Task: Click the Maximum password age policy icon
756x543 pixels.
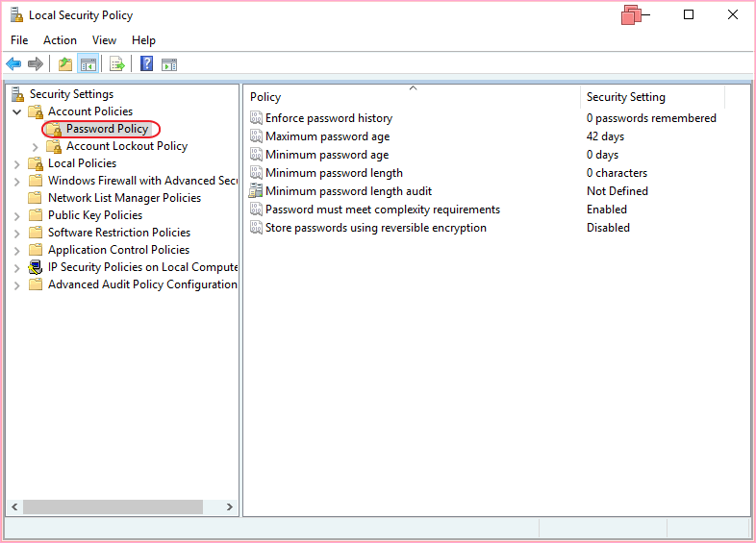Action: click(256, 136)
